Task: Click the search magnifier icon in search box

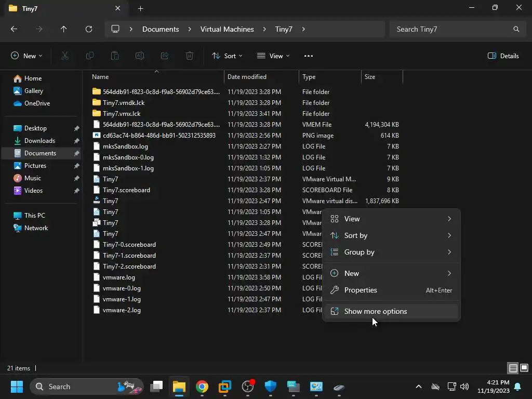Action: 516,29
